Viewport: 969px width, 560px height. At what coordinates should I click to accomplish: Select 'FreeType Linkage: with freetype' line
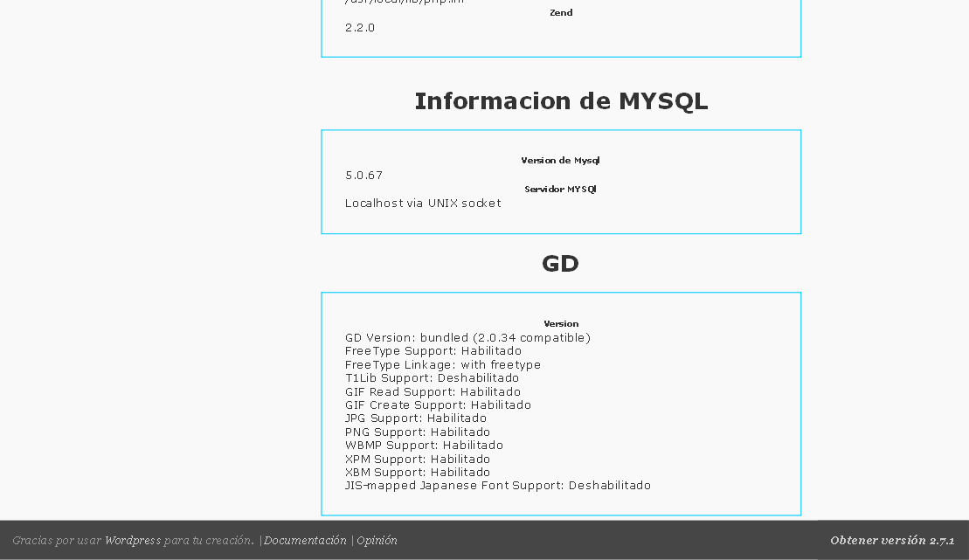[442, 364]
